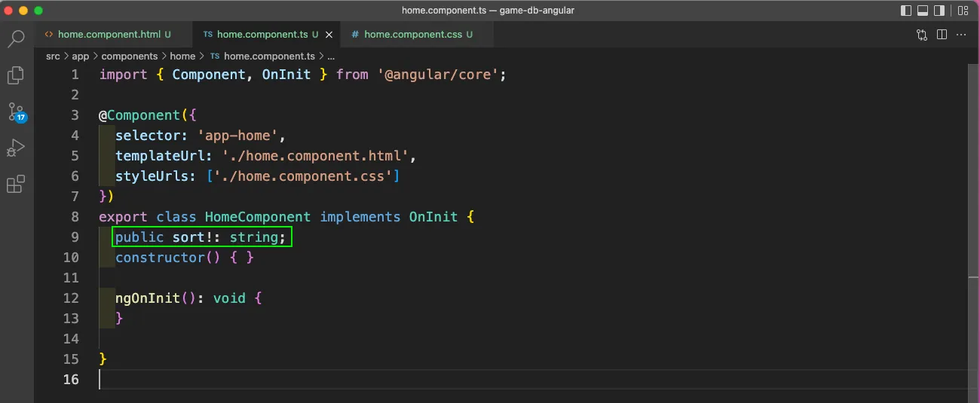The image size is (980, 403).
Task: Switch to the home.component.css tab
Action: click(x=418, y=35)
